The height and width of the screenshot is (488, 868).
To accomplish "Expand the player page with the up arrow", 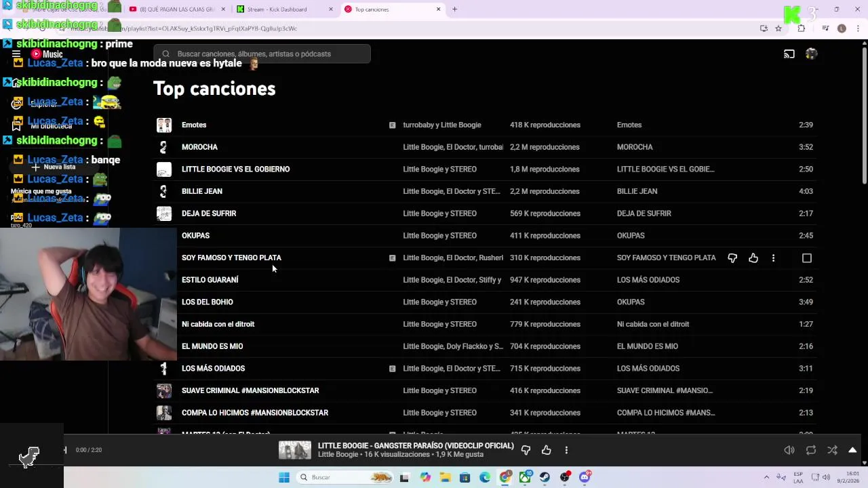I will pyautogui.click(x=852, y=450).
